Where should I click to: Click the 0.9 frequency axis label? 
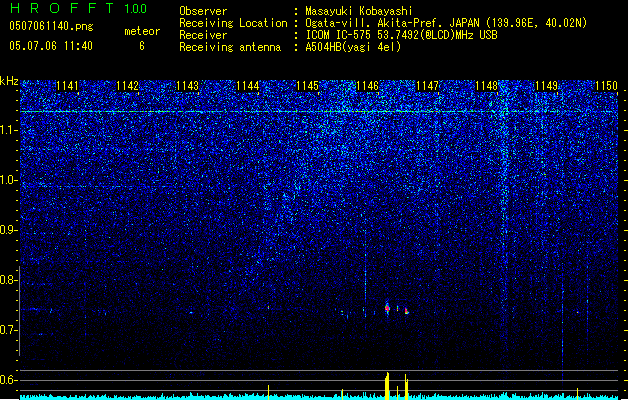8,230
